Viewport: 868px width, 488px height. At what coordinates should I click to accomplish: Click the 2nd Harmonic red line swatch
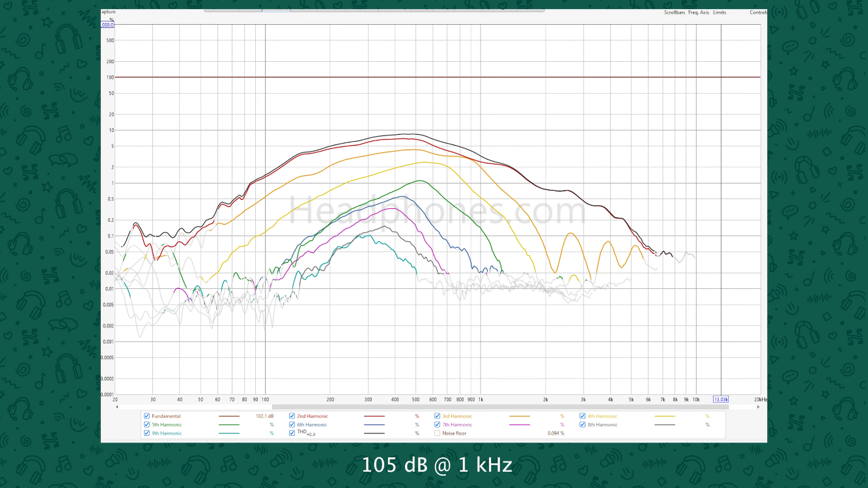(374, 416)
